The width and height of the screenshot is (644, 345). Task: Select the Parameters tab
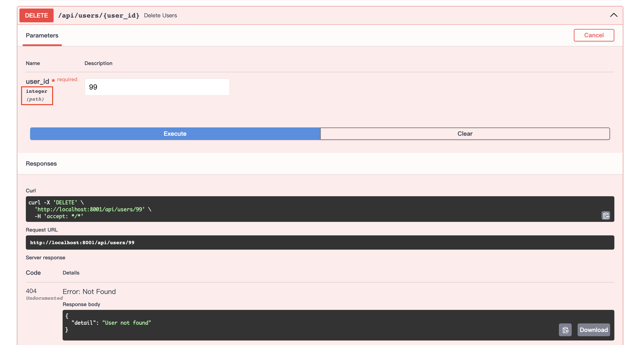[42, 35]
